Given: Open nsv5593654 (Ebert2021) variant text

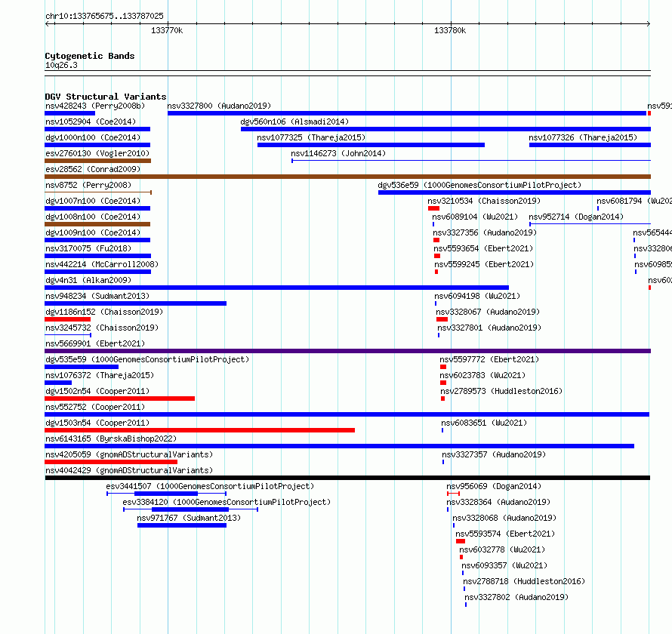Looking at the screenshot, I should point(483,248).
